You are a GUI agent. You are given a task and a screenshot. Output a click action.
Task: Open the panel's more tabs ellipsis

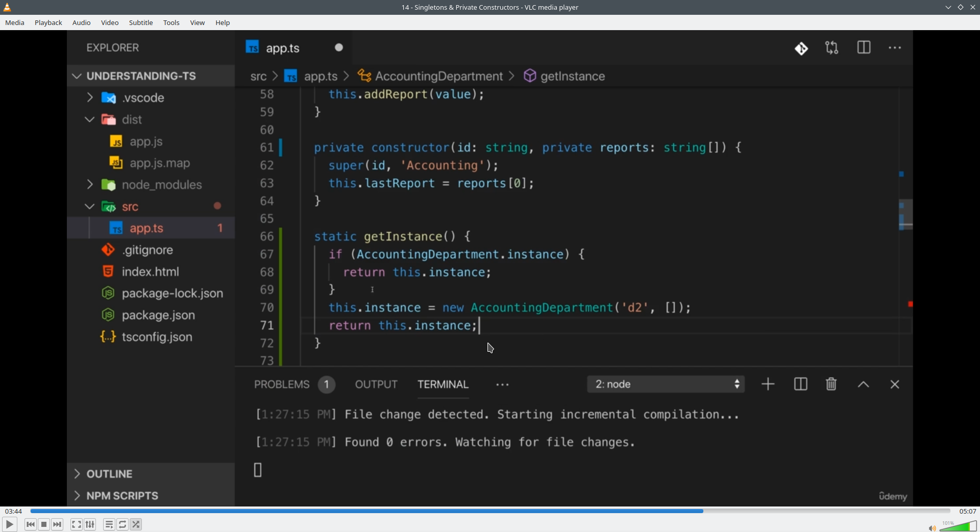[503, 385]
